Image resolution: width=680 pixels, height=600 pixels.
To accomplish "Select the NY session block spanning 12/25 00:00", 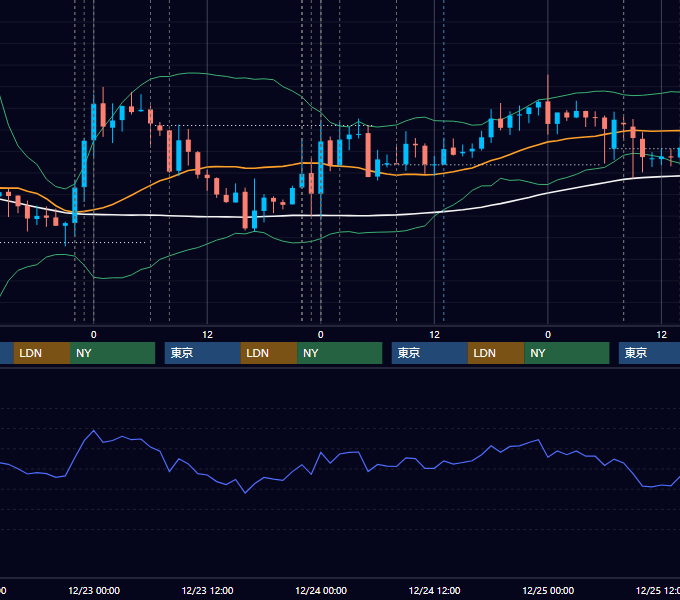I will (567, 353).
